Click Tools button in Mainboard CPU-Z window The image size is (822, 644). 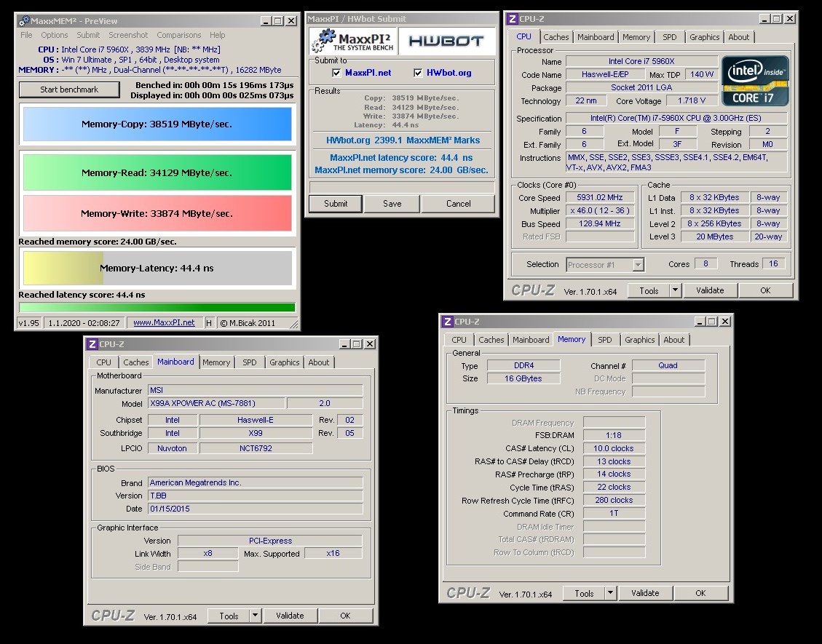(x=229, y=616)
